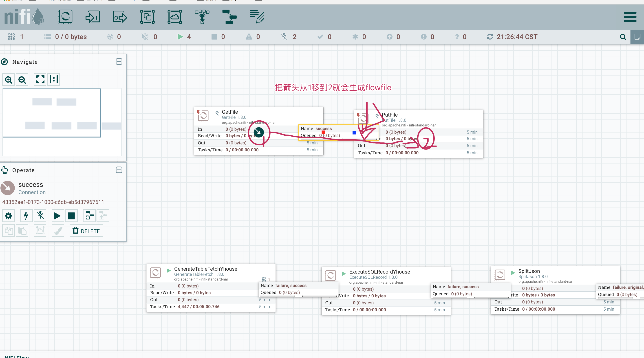644x358 pixels.
Task: Click the Group icon in Operate panel
Action: tap(40, 230)
